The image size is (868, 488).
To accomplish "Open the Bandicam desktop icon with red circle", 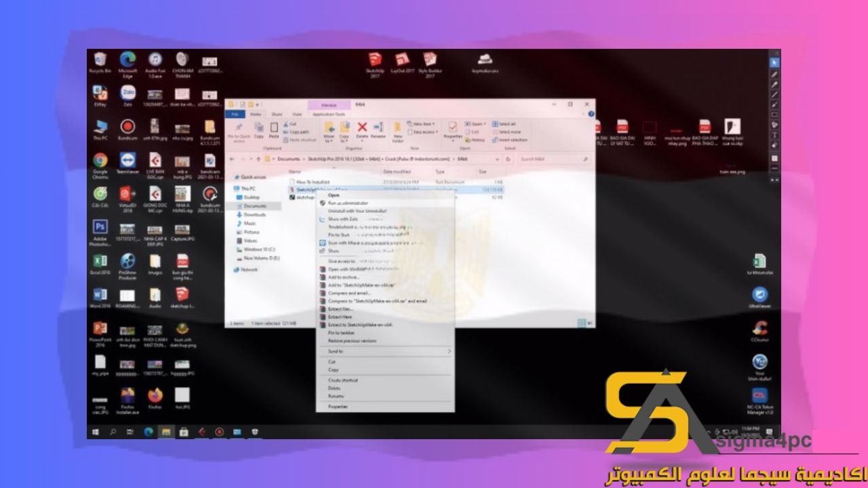I will tap(127, 129).
